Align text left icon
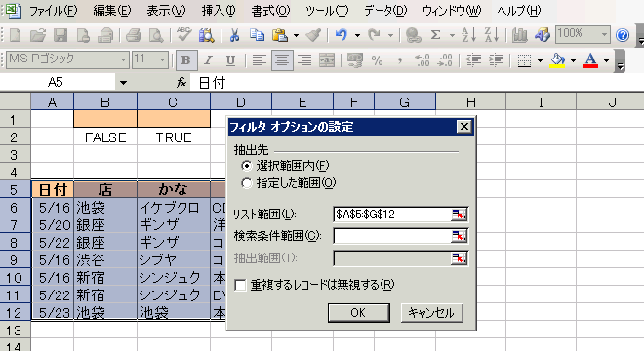Screen dimensions: 644x351 click(259, 60)
